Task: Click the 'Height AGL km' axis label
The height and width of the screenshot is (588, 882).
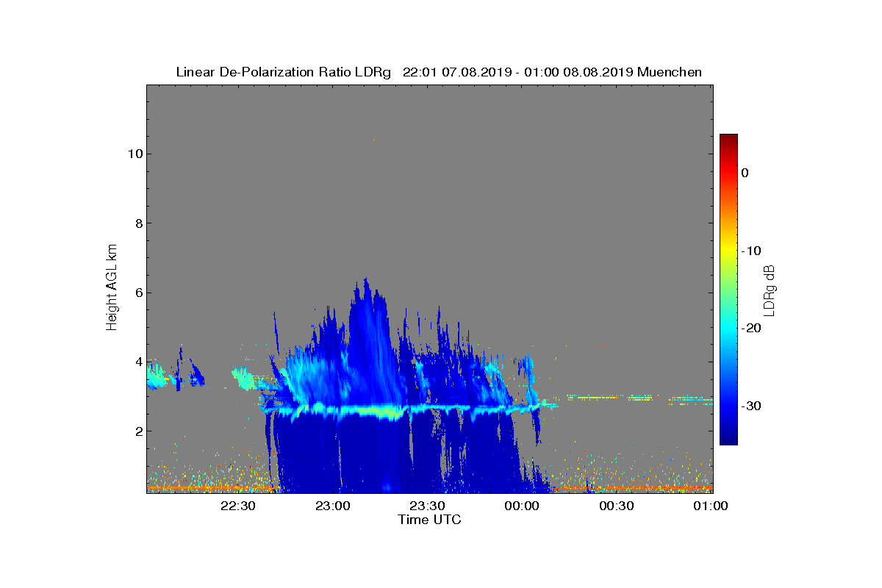Action: point(112,288)
